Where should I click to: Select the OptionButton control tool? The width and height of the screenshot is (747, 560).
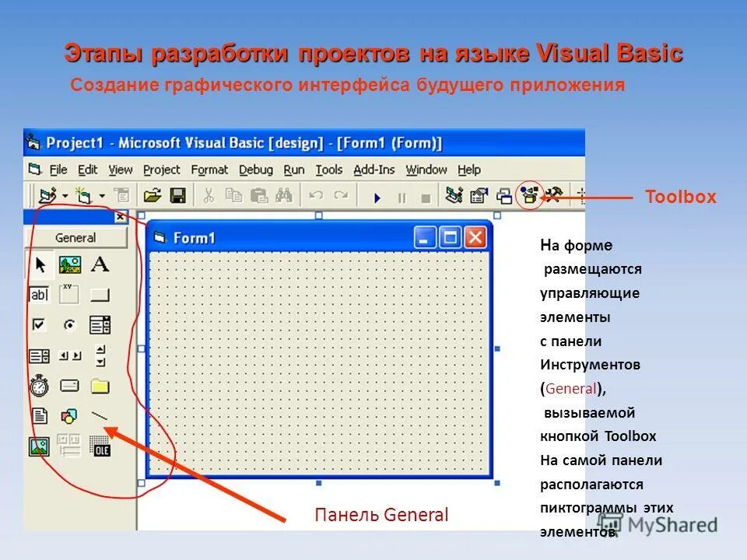(x=69, y=325)
